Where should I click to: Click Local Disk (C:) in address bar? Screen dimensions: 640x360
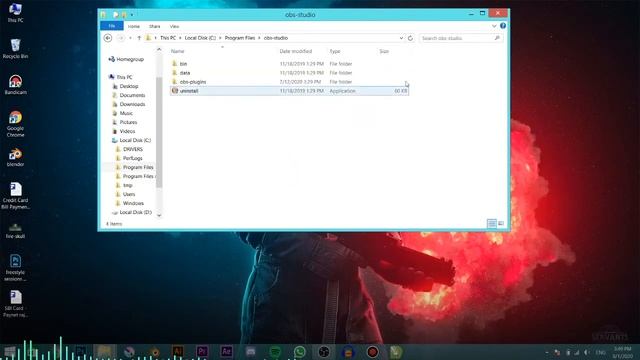tap(200, 38)
